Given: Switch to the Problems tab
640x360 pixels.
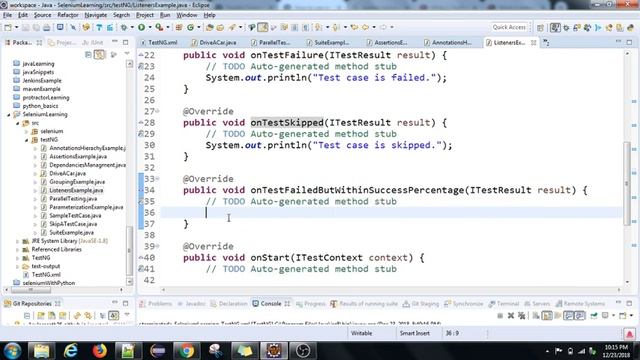Looking at the screenshot, I should tap(156, 304).
